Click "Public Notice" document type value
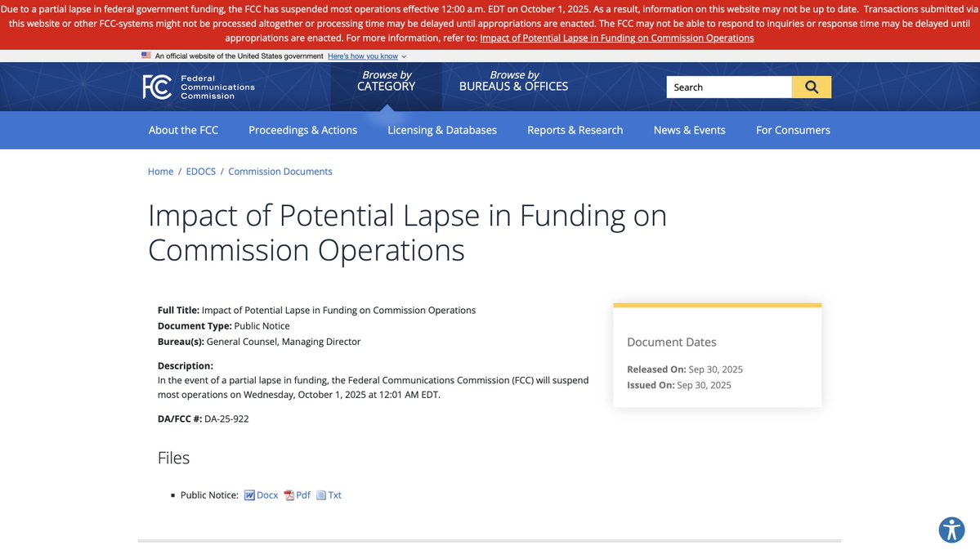 [x=262, y=325]
